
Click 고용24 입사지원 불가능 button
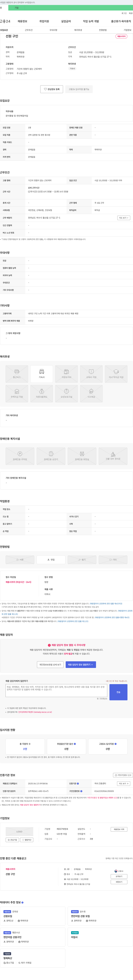pyautogui.click(x=79, y=89)
